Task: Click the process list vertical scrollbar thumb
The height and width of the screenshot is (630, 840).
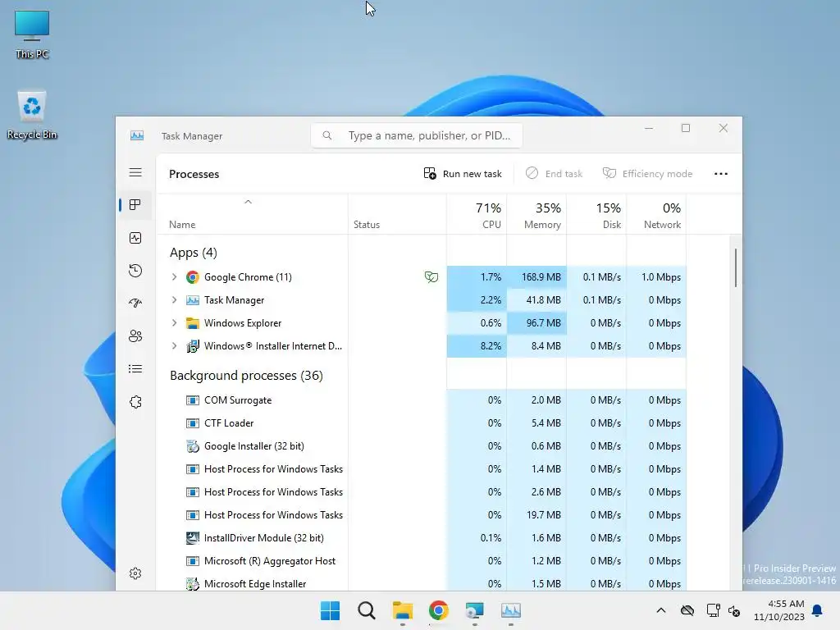Action: pos(736,268)
